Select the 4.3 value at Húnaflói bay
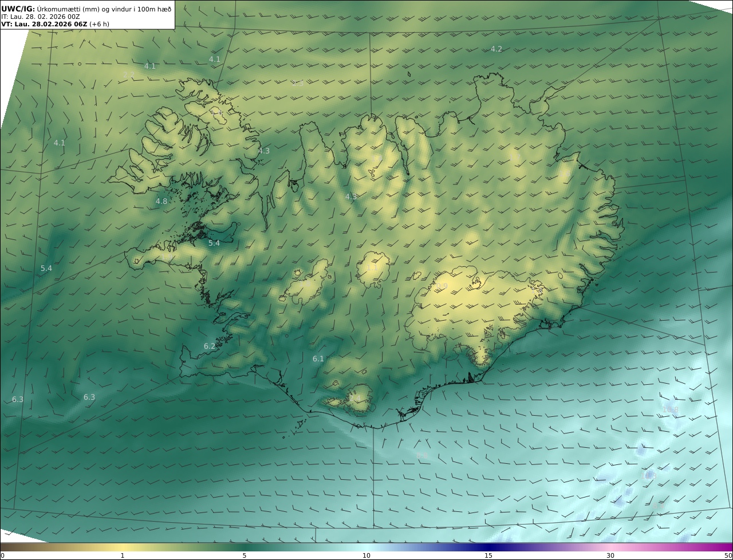Screen dimensions: 733x560 (263, 151)
